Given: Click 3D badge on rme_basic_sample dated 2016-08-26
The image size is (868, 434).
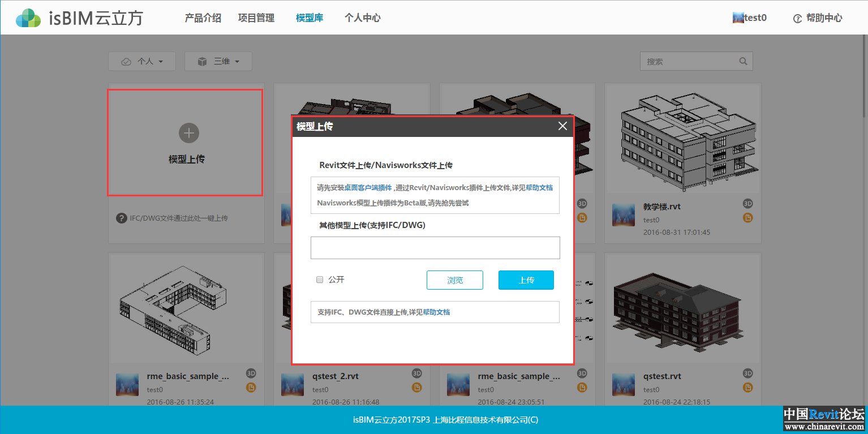Looking at the screenshot, I should pyautogui.click(x=251, y=373).
